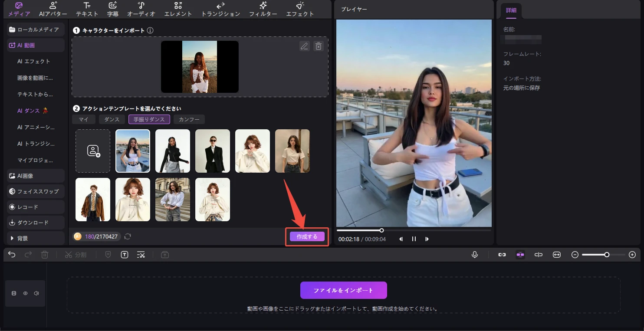
Task: Pause the player video preview
Action: pos(414,239)
